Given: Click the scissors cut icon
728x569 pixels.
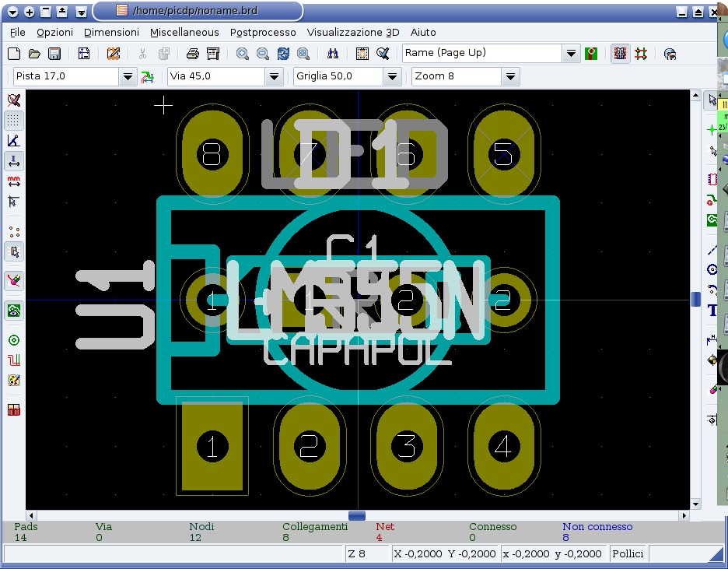Looking at the screenshot, I should 142,54.
